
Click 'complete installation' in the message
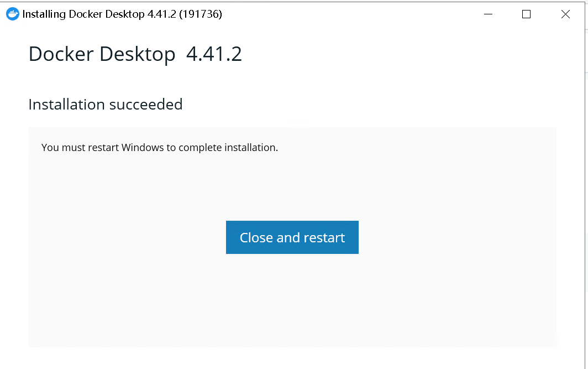point(228,148)
